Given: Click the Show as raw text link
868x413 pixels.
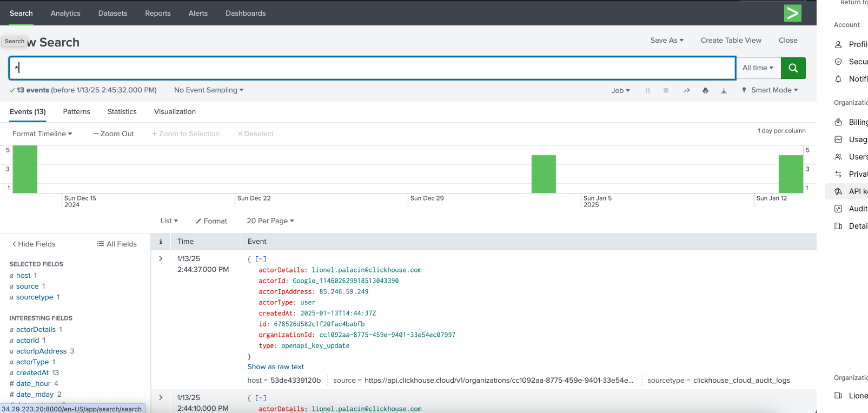Looking at the screenshot, I should (275, 367).
